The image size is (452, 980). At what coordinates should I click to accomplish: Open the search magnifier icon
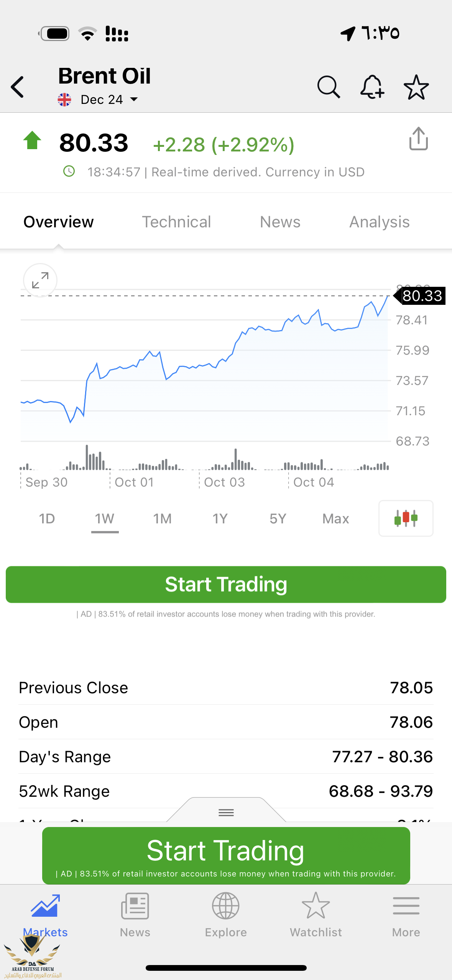pos(329,87)
